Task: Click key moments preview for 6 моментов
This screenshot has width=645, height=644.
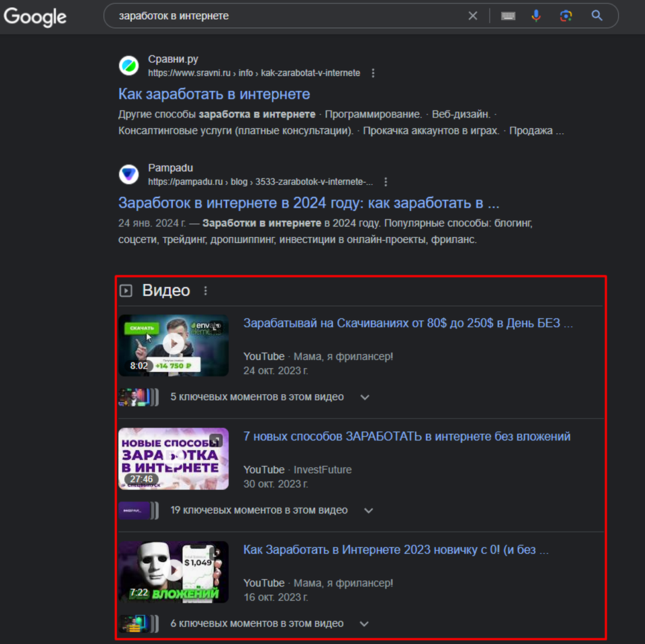Action: pos(138,623)
